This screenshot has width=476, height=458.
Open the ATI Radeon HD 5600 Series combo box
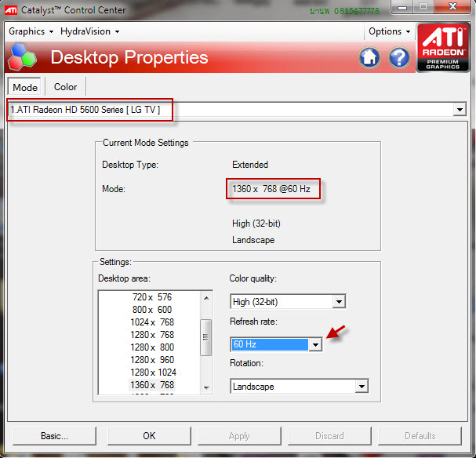(237, 109)
